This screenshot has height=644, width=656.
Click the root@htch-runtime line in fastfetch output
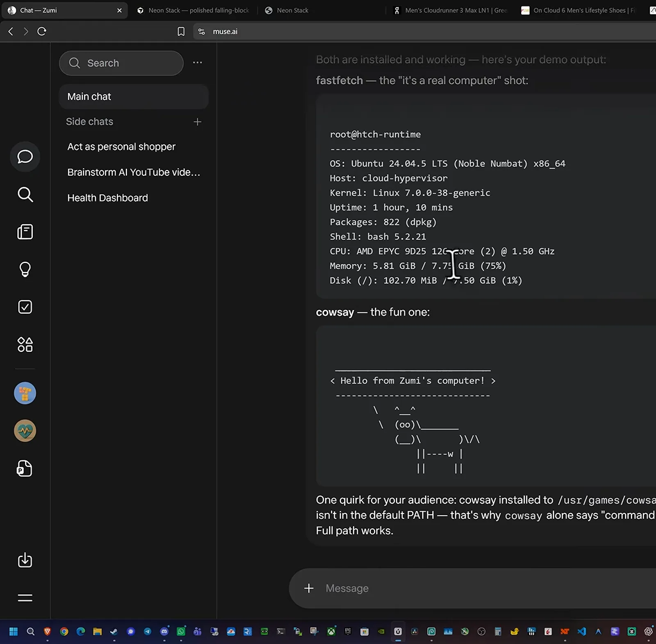375,134
